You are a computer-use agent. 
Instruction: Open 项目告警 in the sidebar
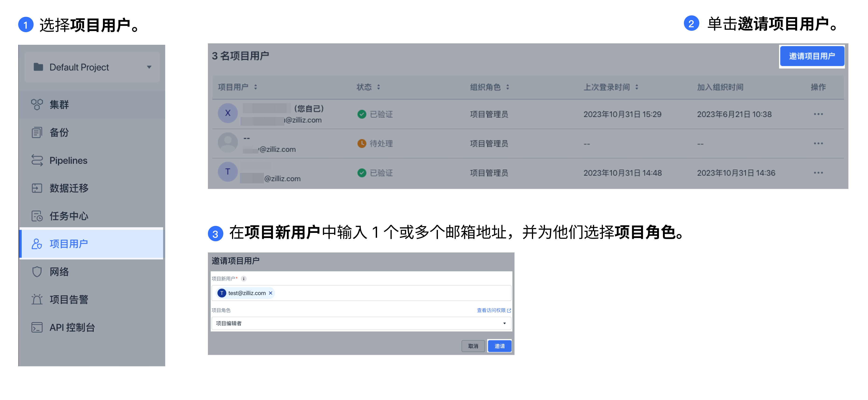tap(92, 300)
